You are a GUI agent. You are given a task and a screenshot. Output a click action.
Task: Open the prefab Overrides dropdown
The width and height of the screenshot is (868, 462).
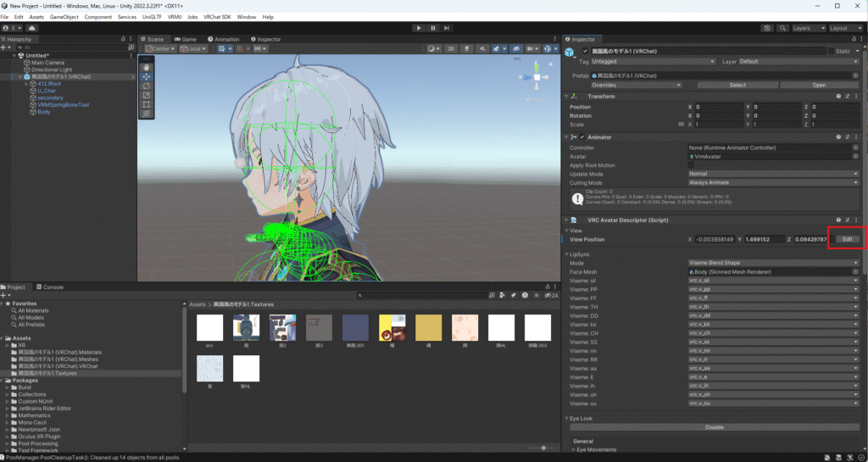(x=636, y=86)
